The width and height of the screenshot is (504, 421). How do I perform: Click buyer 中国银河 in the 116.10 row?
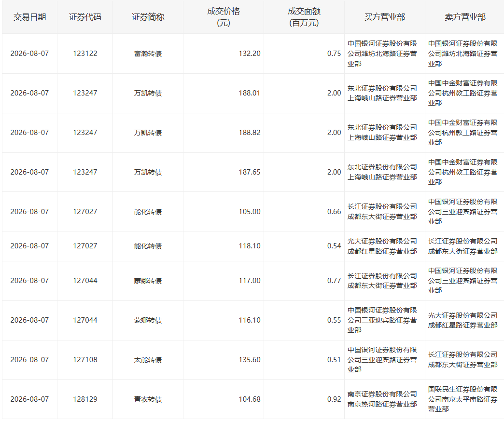pyautogui.click(x=382, y=320)
